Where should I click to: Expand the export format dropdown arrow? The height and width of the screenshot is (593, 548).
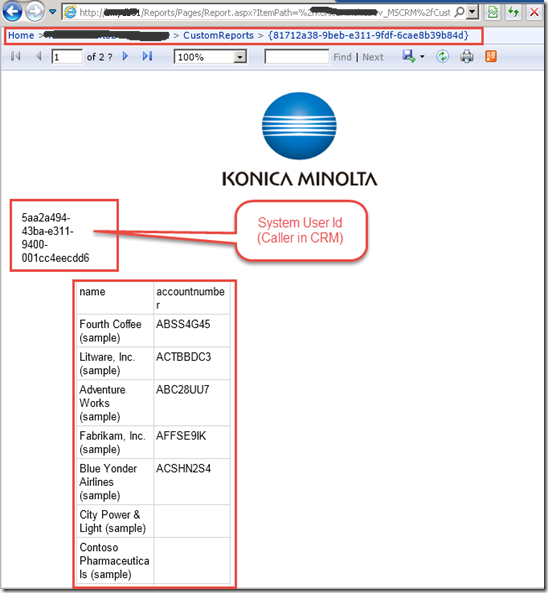422,57
